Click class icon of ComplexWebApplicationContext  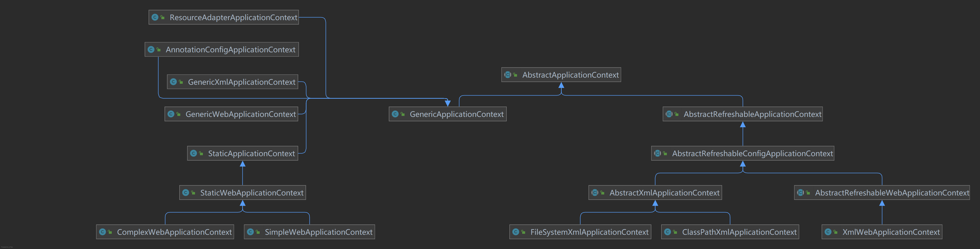(x=102, y=232)
